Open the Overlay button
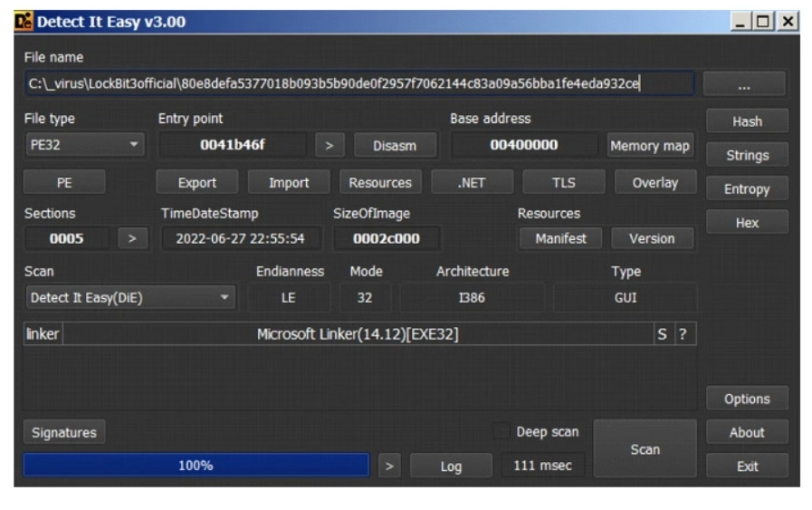812x510 pixels. (x=655, y=182)
